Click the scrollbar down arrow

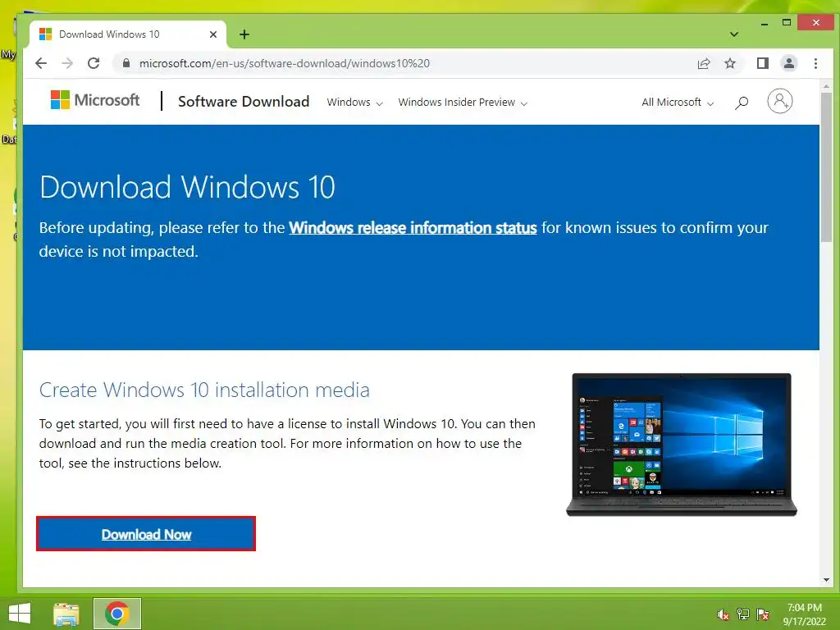[x=826, y=580]
